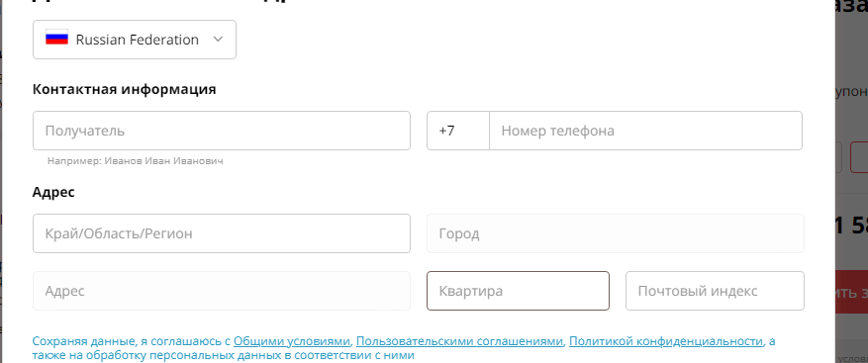Viewport: 868px width, 363px height.
Task: Focus the Получатель recipient name field
Action: tap(222, 131)
